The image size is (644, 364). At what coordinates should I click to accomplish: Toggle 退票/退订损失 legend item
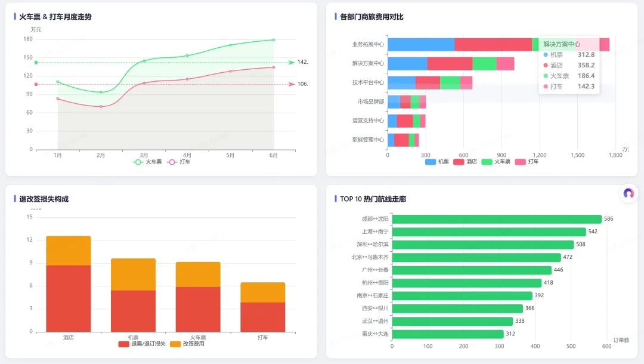pos(142,344)
